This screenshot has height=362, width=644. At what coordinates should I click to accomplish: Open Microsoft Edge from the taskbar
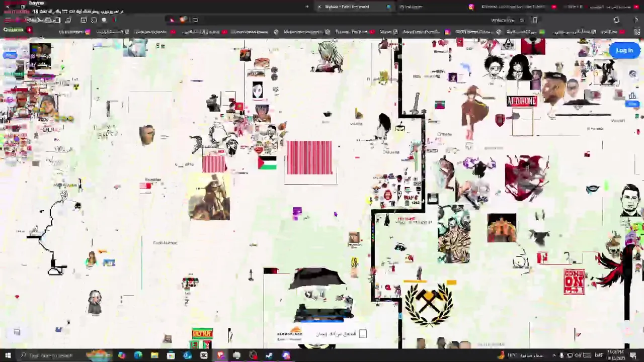pos(138,355)
